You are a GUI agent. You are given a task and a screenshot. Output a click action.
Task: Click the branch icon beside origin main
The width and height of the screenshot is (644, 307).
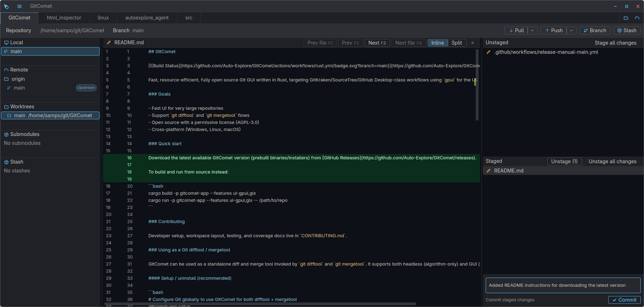tap(9, 88)
